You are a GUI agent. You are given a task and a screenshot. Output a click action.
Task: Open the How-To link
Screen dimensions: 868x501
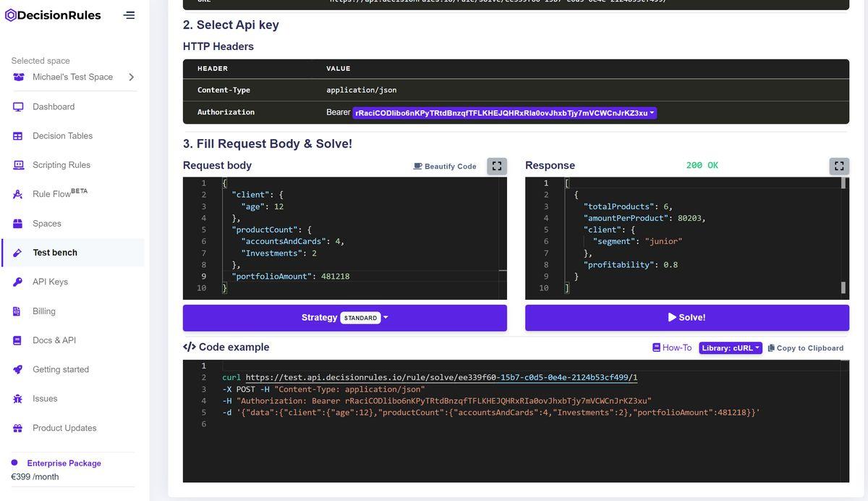click(672, 348)
